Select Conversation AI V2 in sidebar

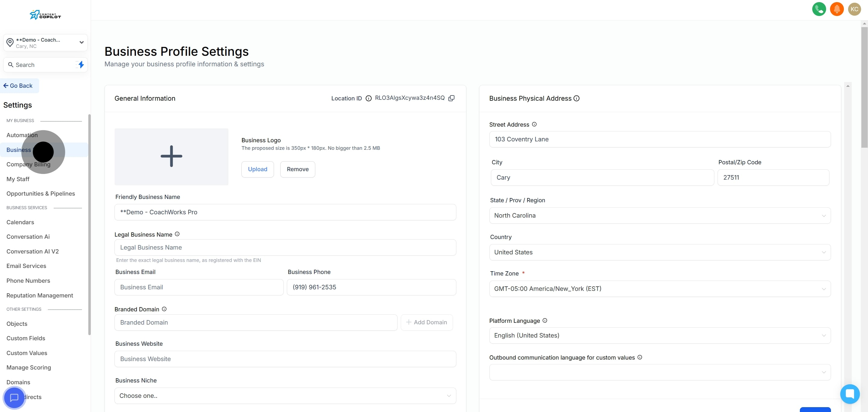(33, 251)
